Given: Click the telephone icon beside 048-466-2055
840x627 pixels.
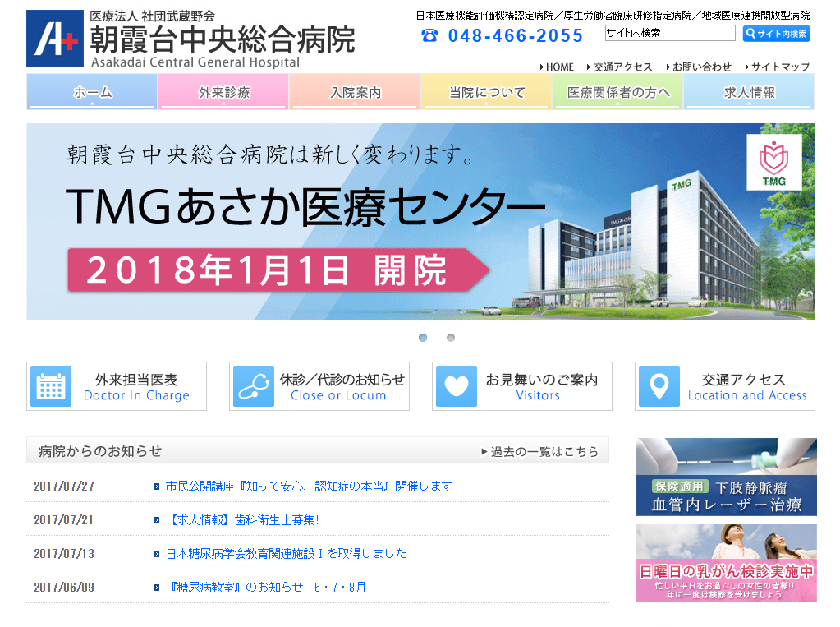Looking at the screenshot, I should [429, 36].
